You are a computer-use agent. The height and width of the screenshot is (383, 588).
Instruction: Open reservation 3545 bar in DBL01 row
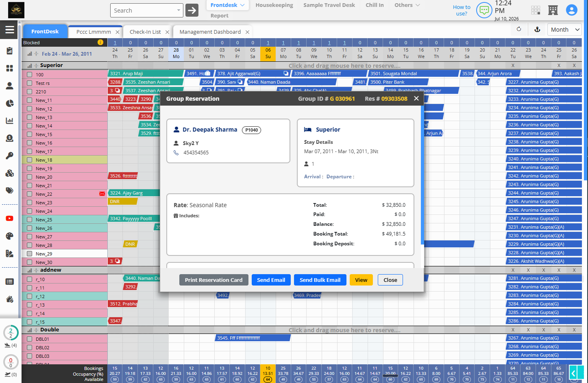253,338
